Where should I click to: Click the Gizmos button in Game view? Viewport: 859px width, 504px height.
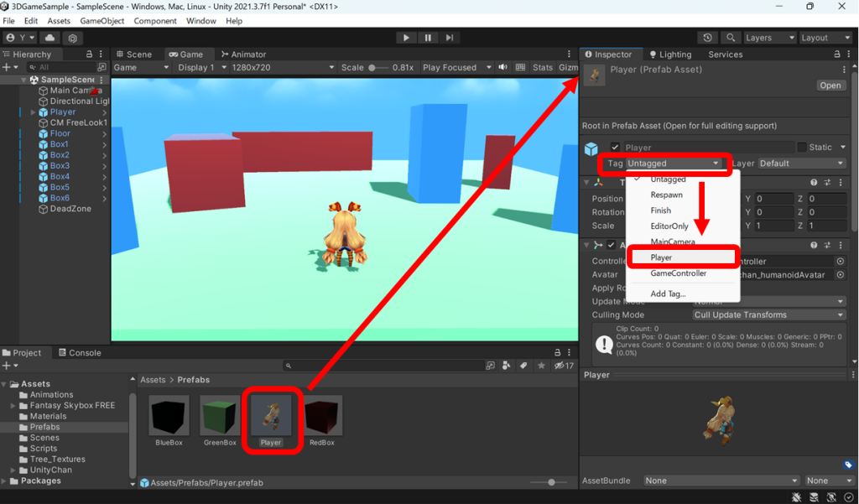pos(570,67)
